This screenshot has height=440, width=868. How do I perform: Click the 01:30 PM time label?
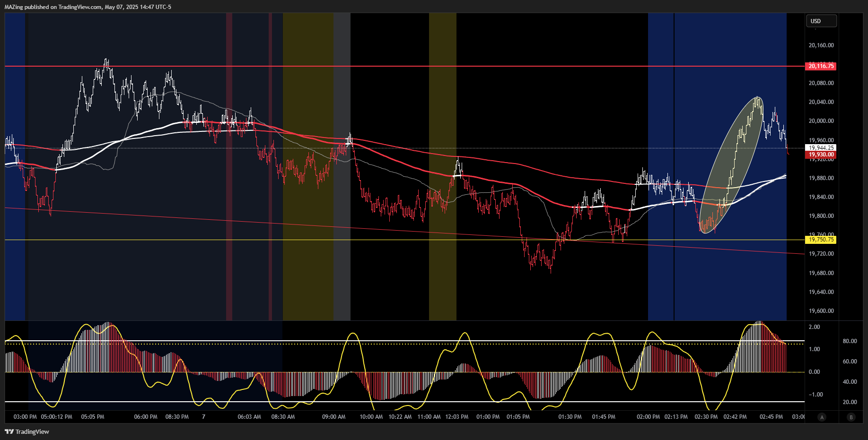coord(570,417)
